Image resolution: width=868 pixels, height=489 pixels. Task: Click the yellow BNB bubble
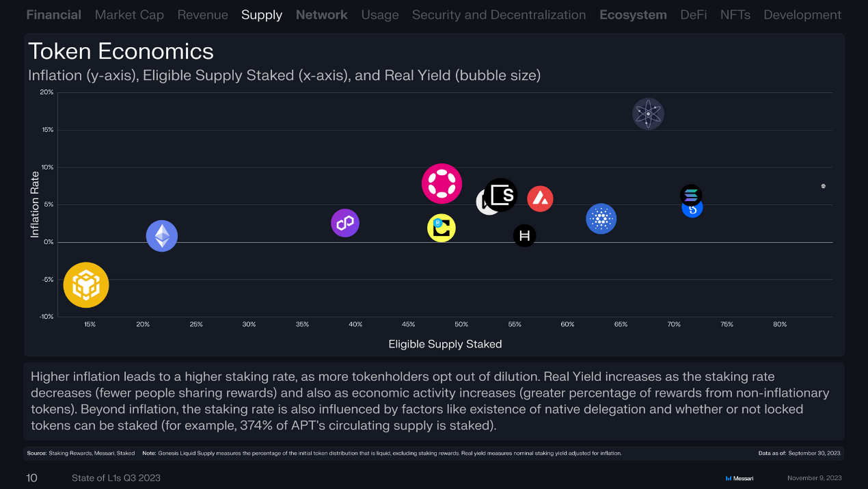coord(86,285)
